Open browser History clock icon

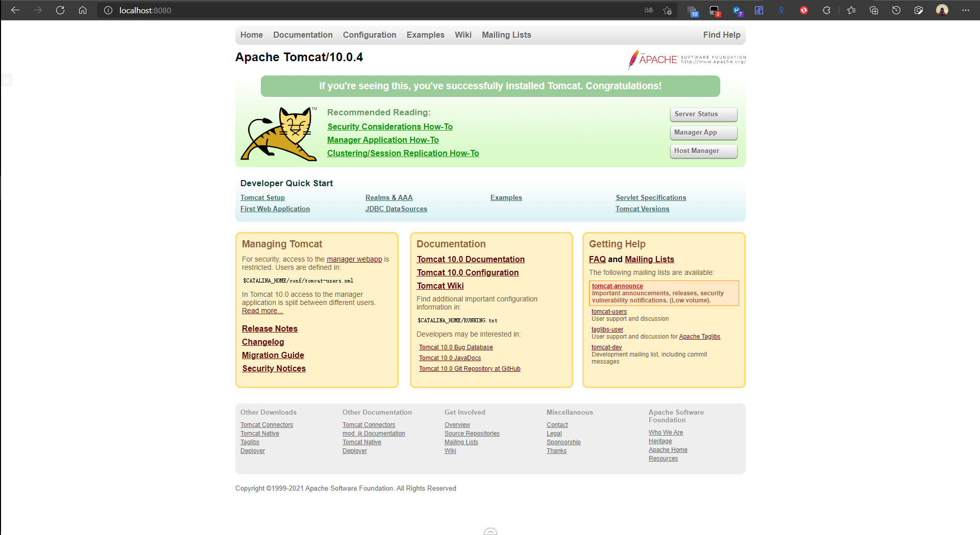point(896,10)
